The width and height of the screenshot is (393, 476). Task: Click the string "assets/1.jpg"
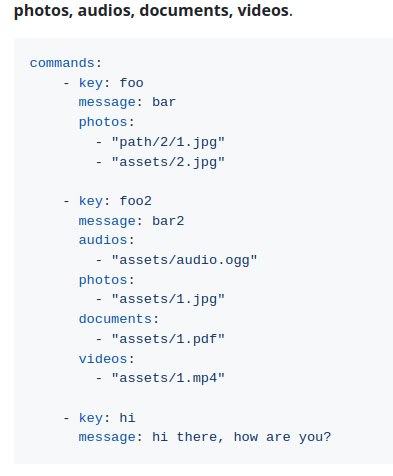click(x=168, y=299)
